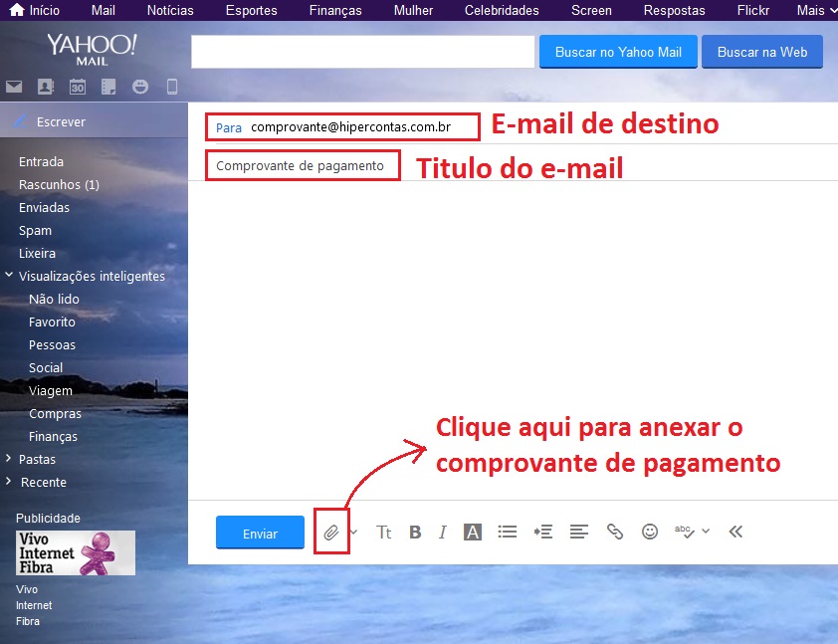
Task: Click Buscar no Yahoo Mail button
Action: (x=618, y=52)
